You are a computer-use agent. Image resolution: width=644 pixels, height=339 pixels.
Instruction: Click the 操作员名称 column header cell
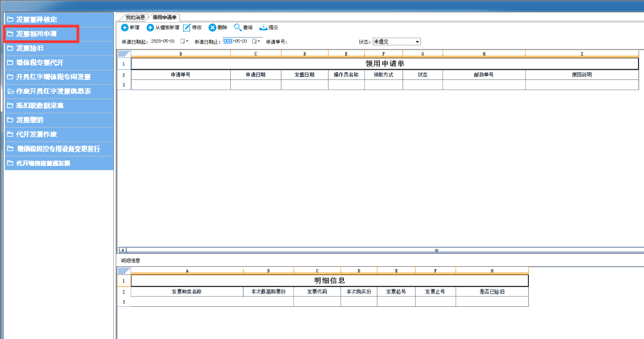tap(346, 75)
